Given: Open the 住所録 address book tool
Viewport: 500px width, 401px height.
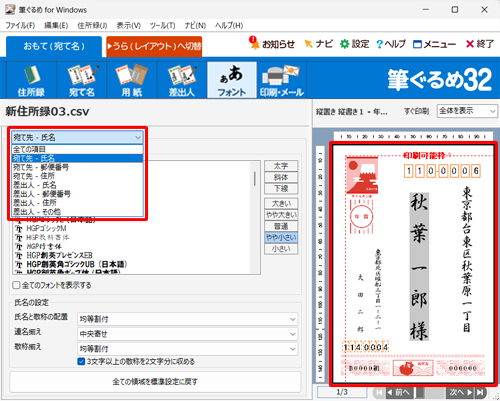Looking at the screenshot, I should pos(31,80).
